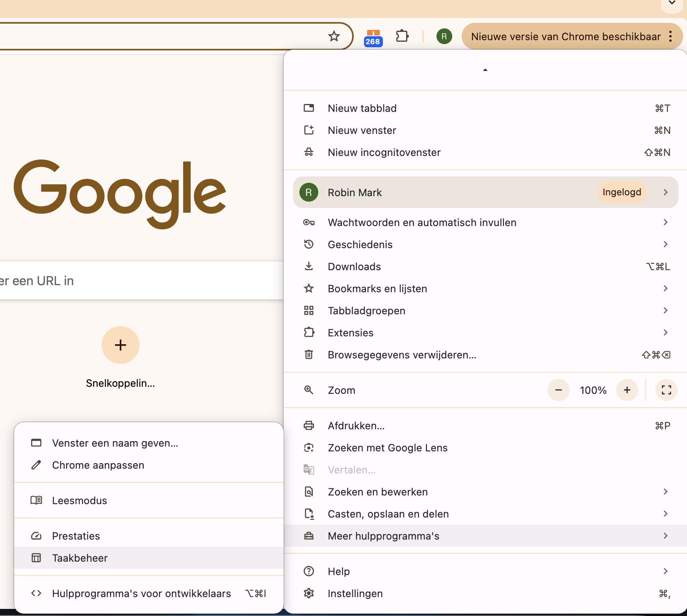Open the Extensions puzzle icon
The image size is (687, 616).
click(403, 36)
